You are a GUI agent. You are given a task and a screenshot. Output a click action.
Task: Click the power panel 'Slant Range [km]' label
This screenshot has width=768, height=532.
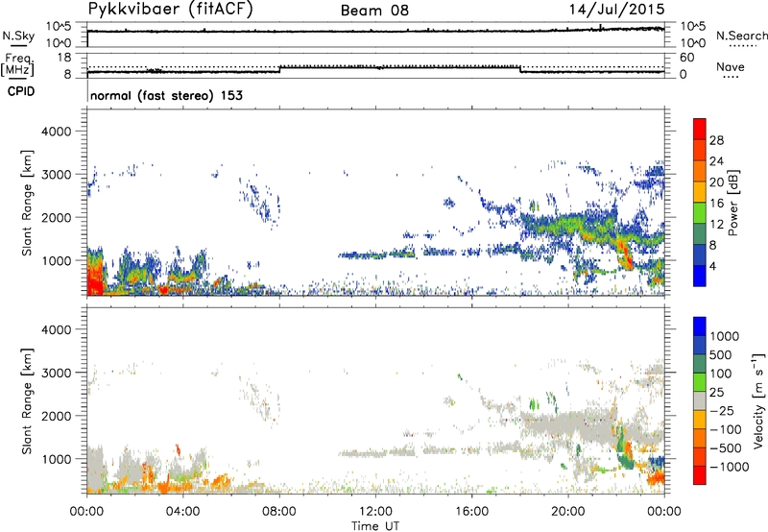click(27, 203)
